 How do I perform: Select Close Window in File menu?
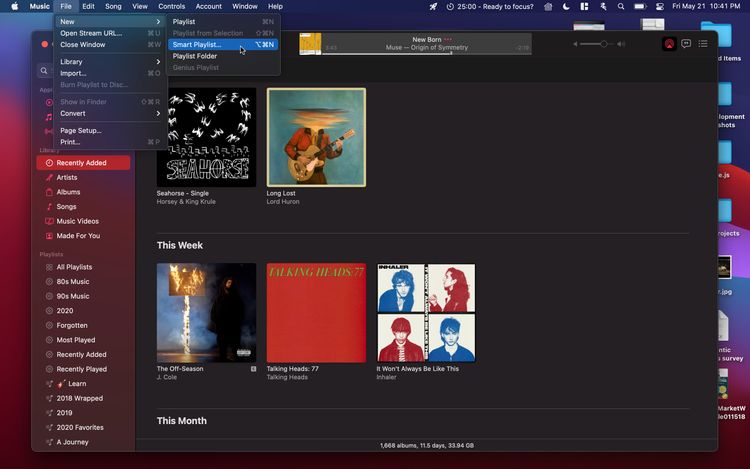pos(110,44)
